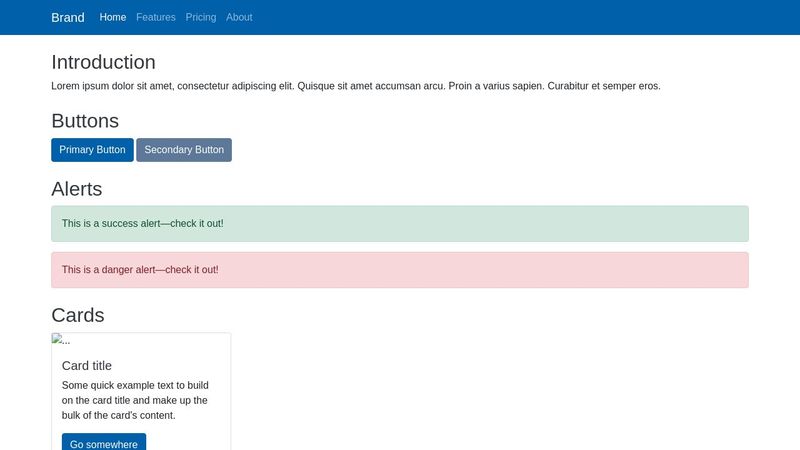Open the Features nav item
Screen dimensions: 800x450
(156, 17)
